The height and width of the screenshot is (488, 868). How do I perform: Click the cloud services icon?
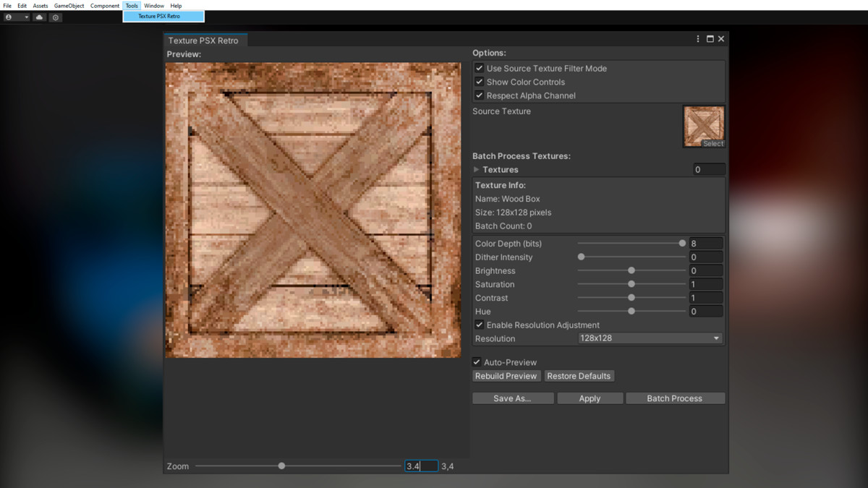point(39,17)
